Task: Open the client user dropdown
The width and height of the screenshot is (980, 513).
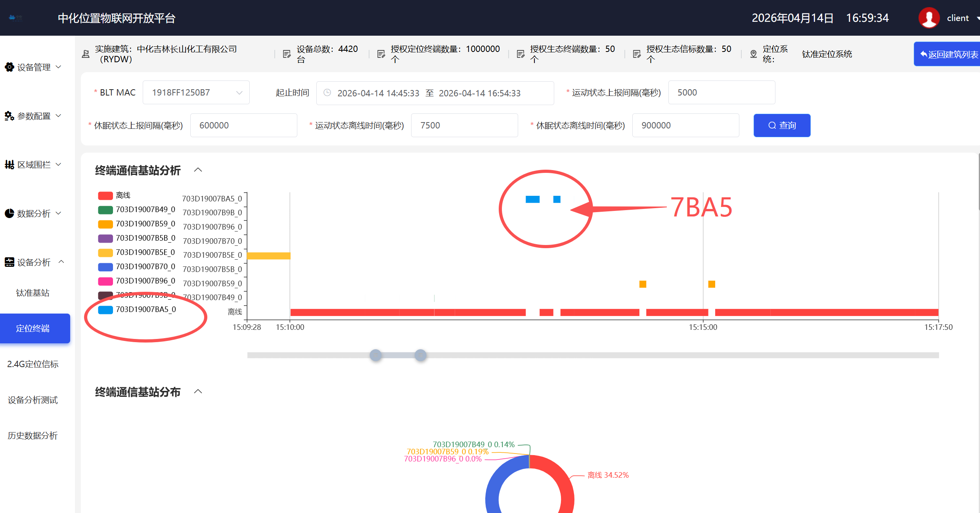Action: pos(977,18)
